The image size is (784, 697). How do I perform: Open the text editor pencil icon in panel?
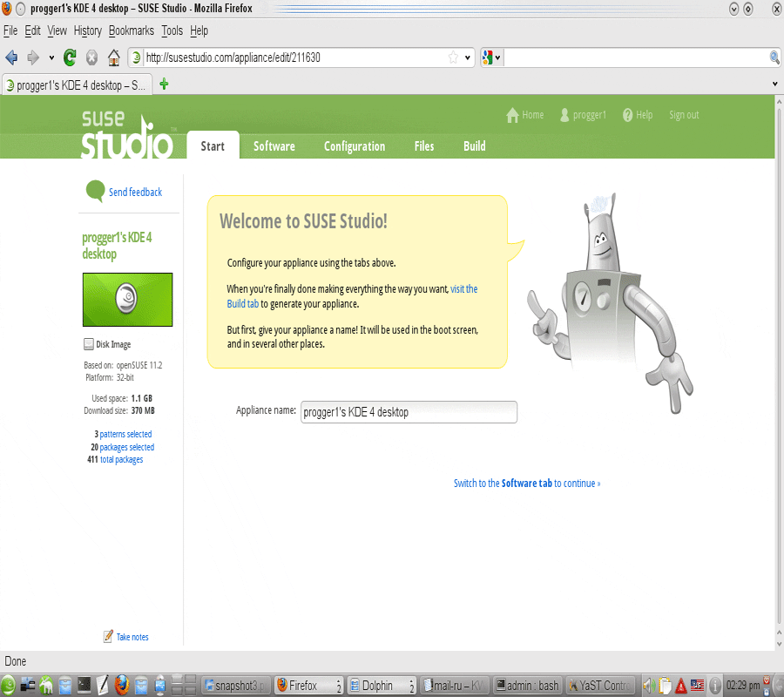pos(103,685)
